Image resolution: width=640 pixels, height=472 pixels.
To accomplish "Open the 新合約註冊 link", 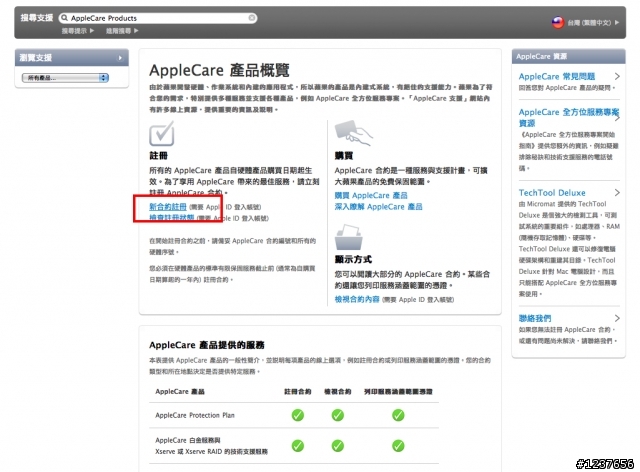I will pos(168,207).
